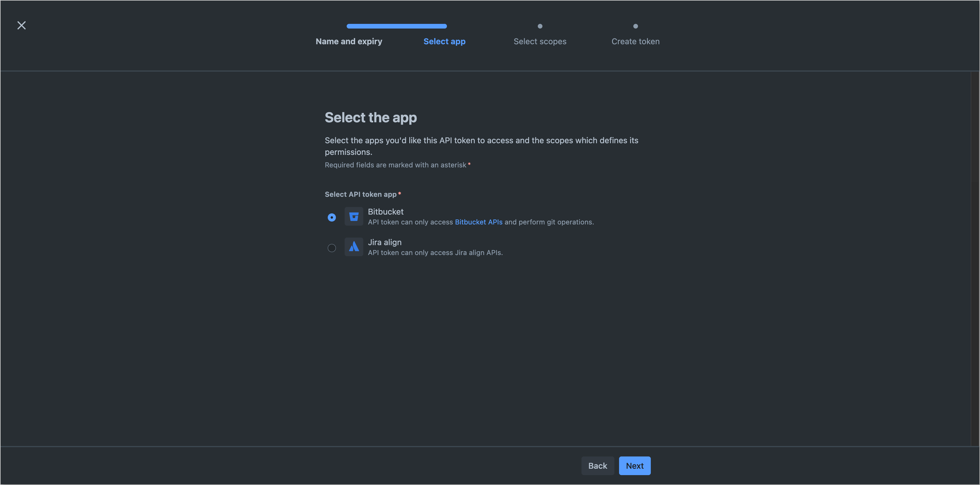Click the Jira align option description text

[x=435, y=252]
